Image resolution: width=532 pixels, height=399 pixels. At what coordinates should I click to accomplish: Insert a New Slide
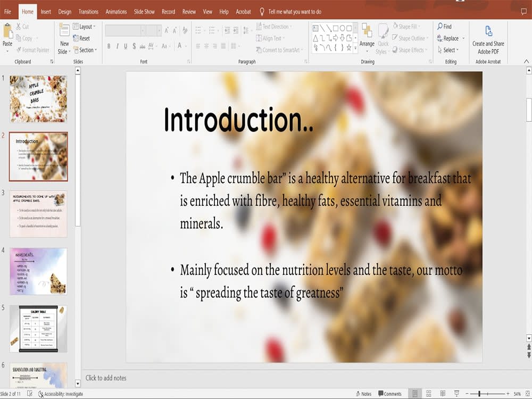(x=64, y=39)
